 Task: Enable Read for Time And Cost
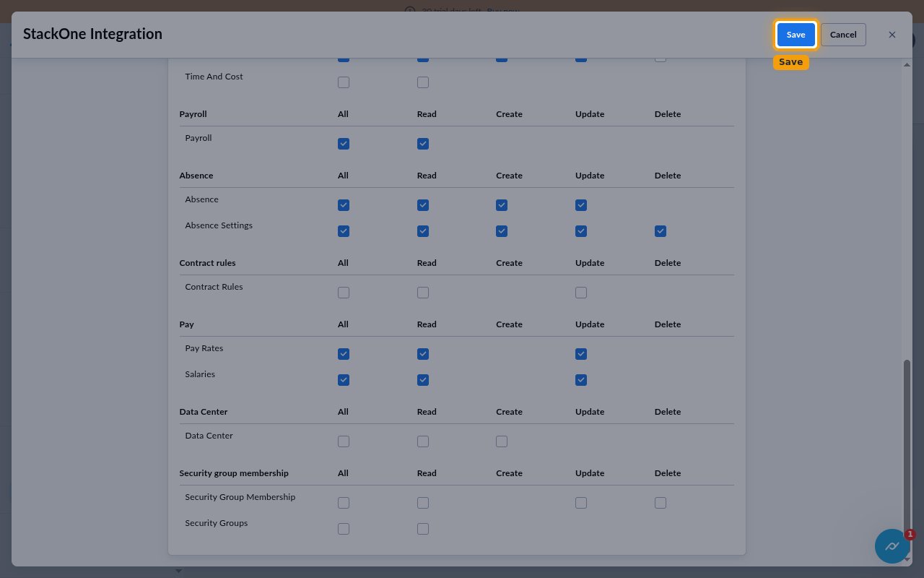423,82
